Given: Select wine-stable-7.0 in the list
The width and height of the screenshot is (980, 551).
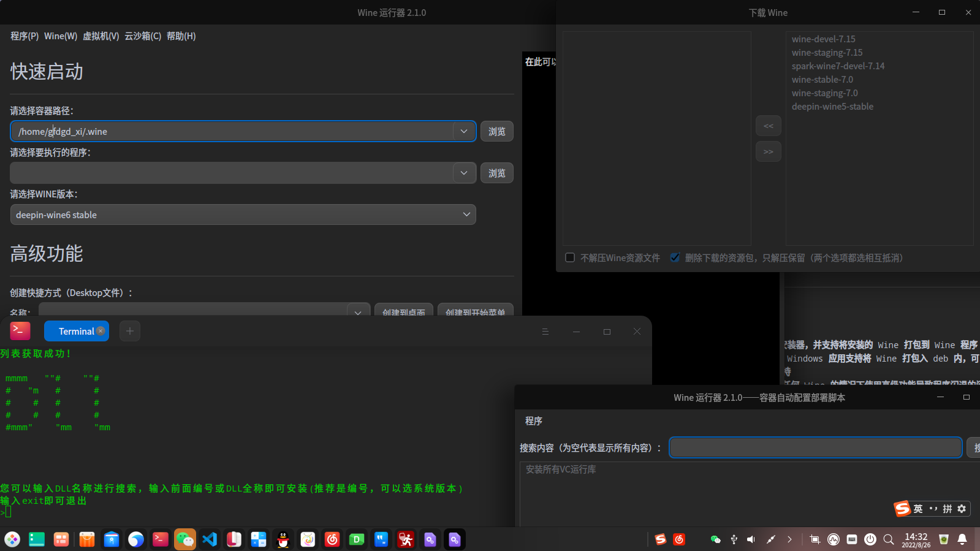Looking at the screenshot, I should point(822,79).
